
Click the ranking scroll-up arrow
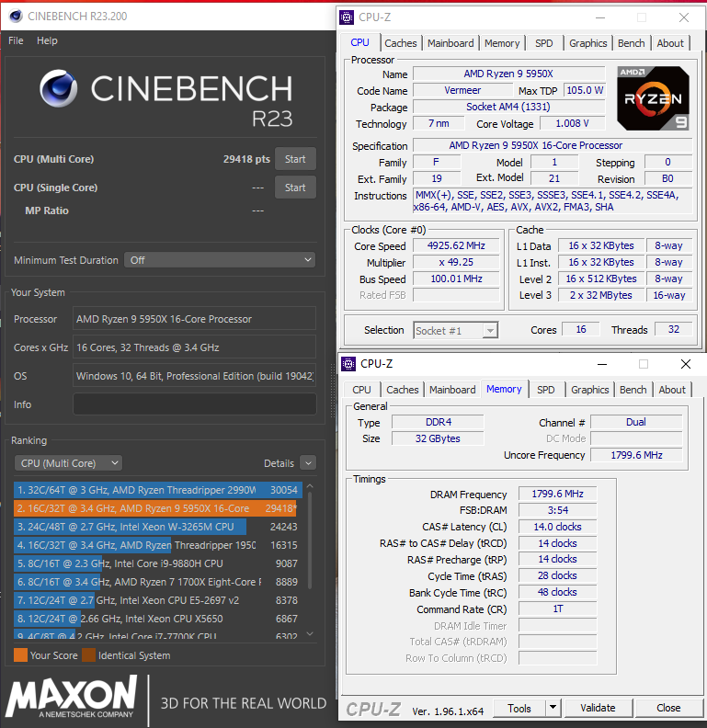tap(310, 485)
